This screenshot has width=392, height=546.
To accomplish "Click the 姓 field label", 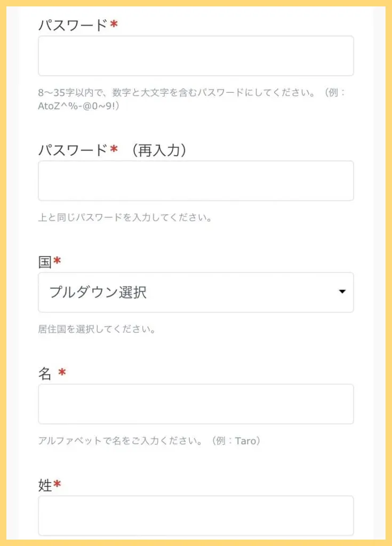I will (45, 485).
